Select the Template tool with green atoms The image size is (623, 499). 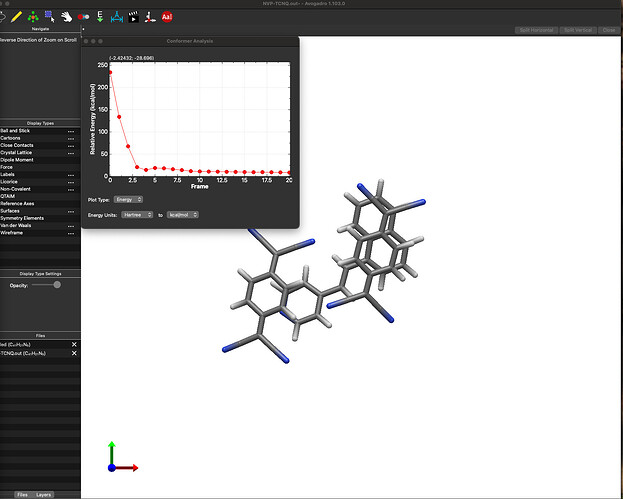click(33, 17)
